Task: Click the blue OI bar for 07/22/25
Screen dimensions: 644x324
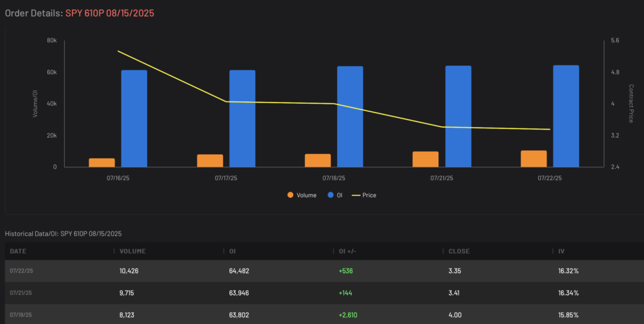Action: (x=566, y=116)
